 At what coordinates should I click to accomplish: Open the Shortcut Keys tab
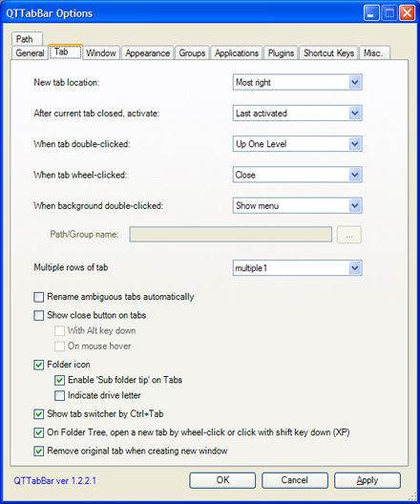point(328,52)
